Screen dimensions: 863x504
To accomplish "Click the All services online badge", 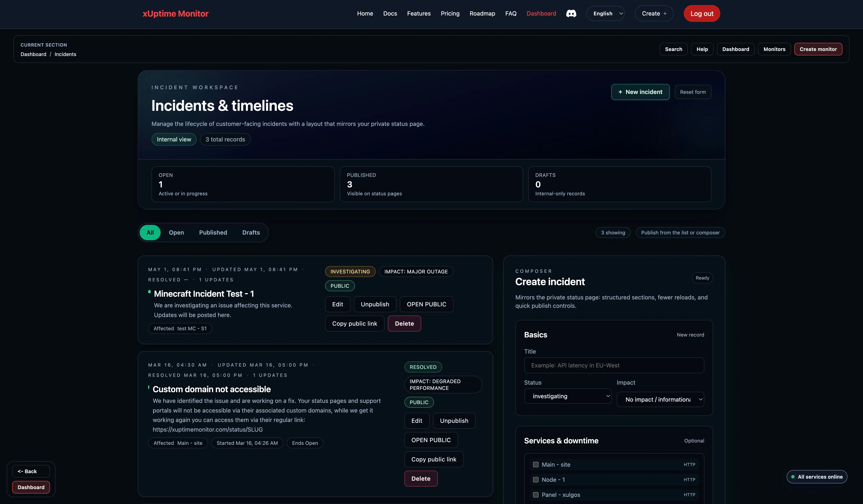I will tap(817, 477).
